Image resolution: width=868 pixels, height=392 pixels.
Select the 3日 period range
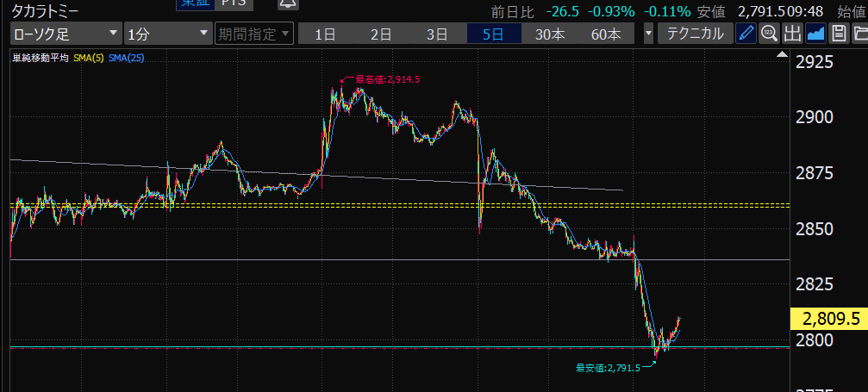(437, 34)
